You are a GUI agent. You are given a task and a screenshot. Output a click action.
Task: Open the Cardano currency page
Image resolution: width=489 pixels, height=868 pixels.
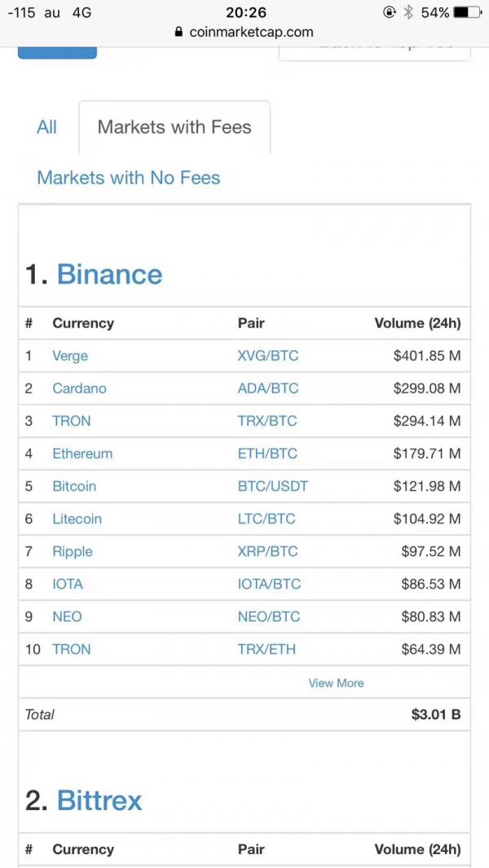(x=79, y=388)
